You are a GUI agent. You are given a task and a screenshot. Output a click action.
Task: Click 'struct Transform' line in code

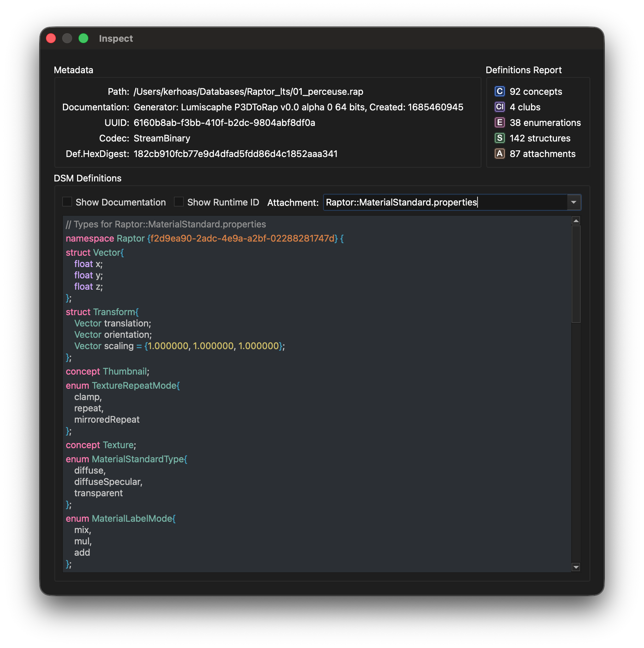coord(102,312)
